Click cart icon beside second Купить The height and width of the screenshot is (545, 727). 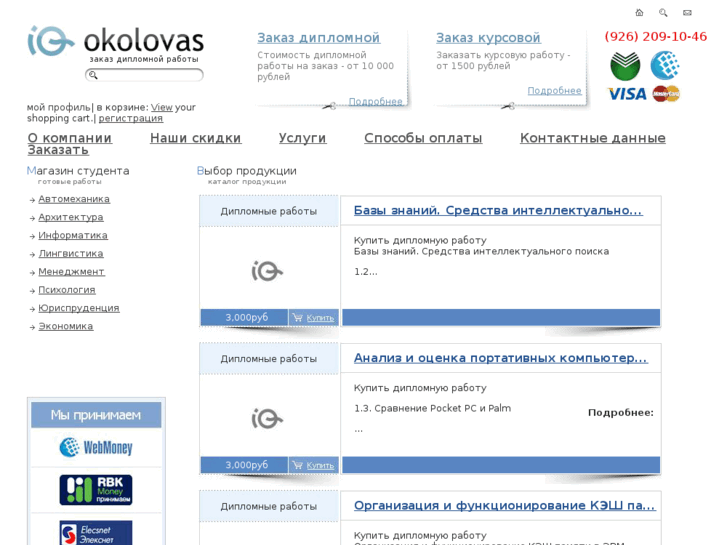coord(298,465)
